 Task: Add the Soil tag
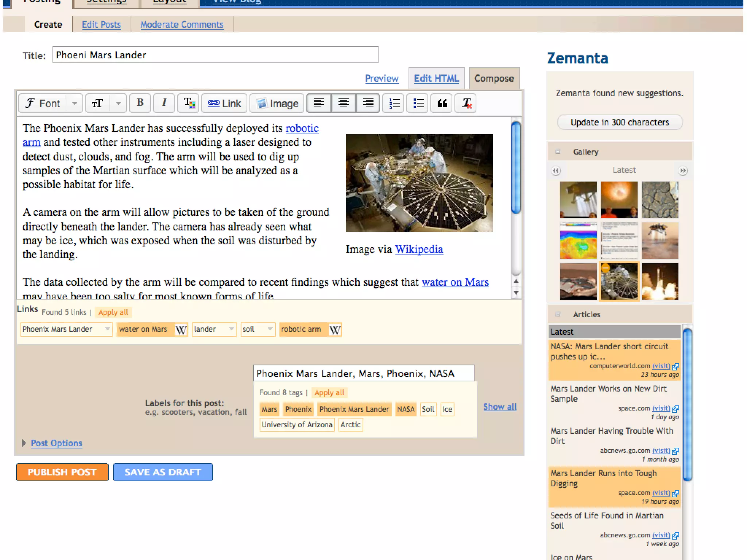point(428,409)
